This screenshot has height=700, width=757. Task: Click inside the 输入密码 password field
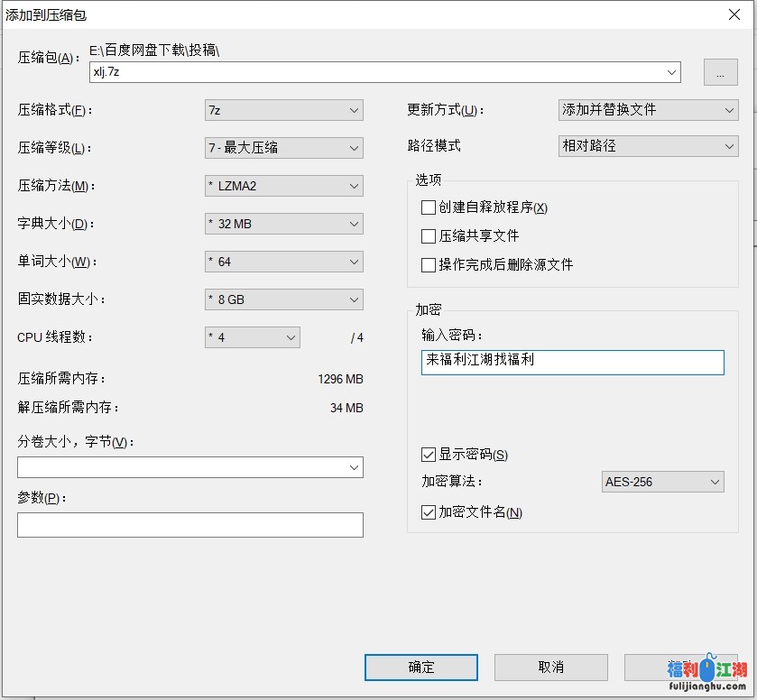tap(572, 362)
